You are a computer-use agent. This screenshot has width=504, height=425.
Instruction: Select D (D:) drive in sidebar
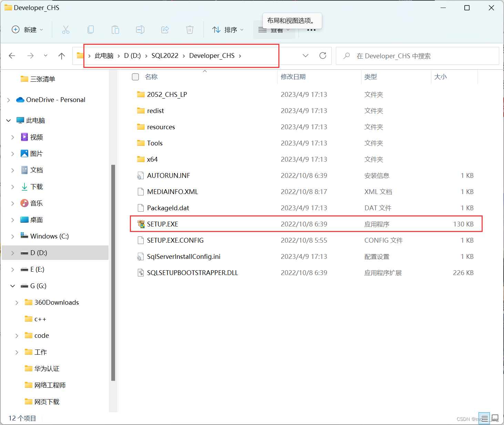pos(55,253)
